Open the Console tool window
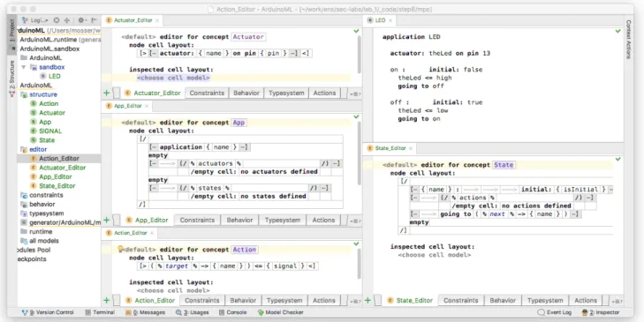Screen dimensions: 644x322 point(233,312)
